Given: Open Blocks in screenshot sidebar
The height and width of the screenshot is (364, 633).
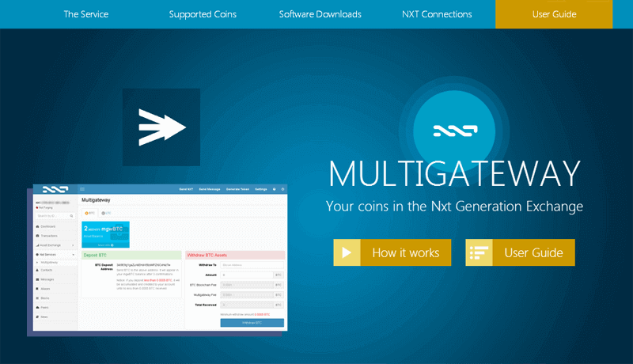Looking at the screenshot, I should pos(55,298).
